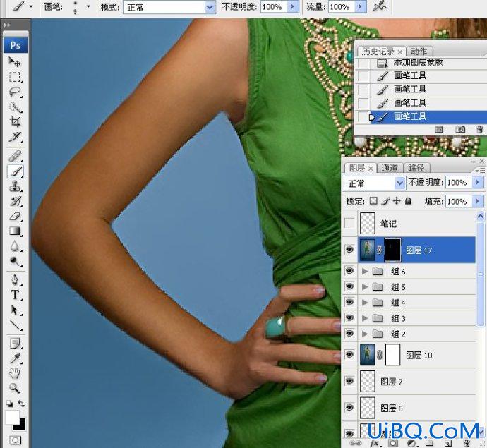Select the Blur tool

tap(15, 246)
